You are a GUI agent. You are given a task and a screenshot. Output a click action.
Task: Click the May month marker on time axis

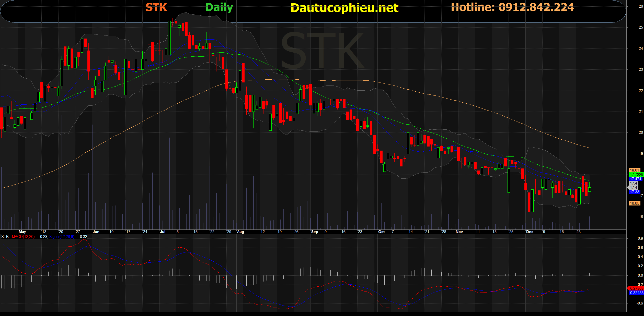[22, 232]
